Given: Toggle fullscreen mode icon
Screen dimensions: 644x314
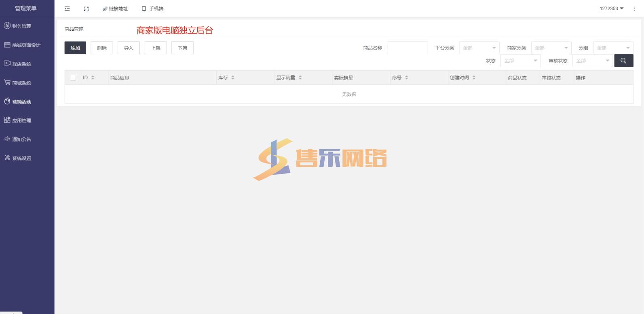Looking at the screenshot, I should 86,8.
